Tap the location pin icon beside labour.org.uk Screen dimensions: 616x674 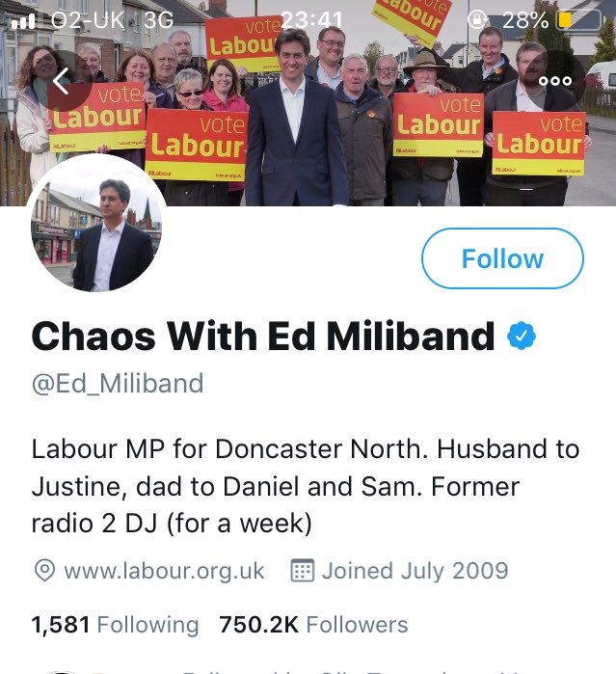tap(43, 570)
